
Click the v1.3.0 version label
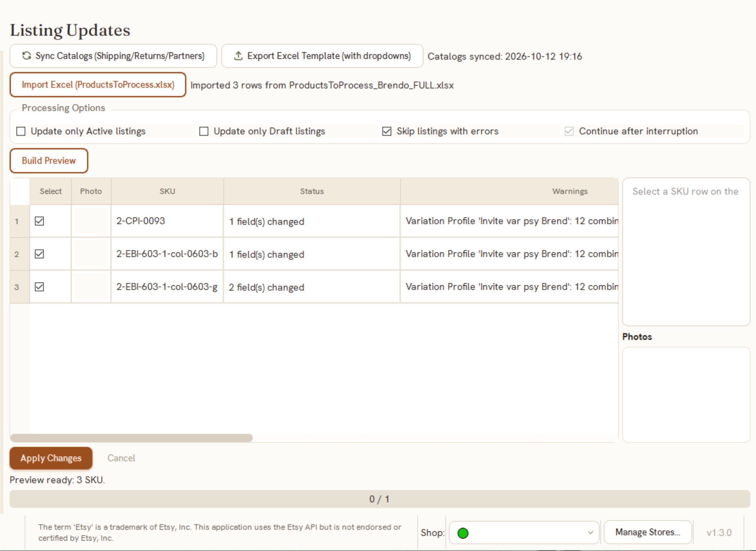[719, 533]
